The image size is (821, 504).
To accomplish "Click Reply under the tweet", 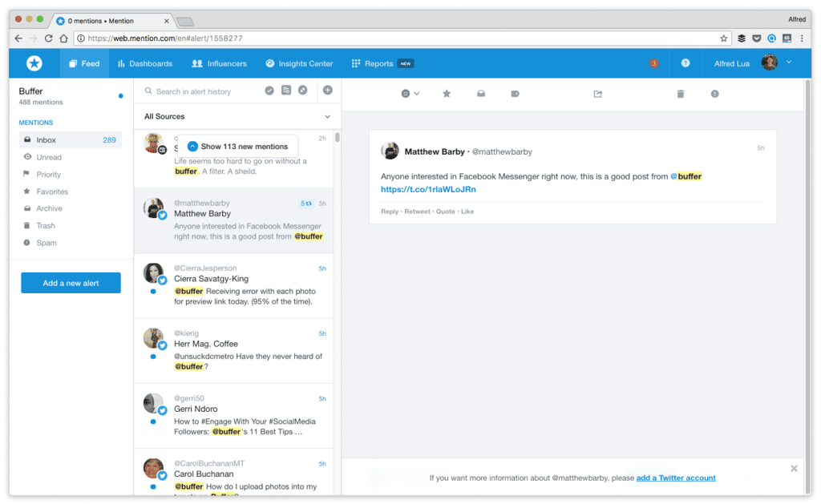I will [x=390, y=212].
